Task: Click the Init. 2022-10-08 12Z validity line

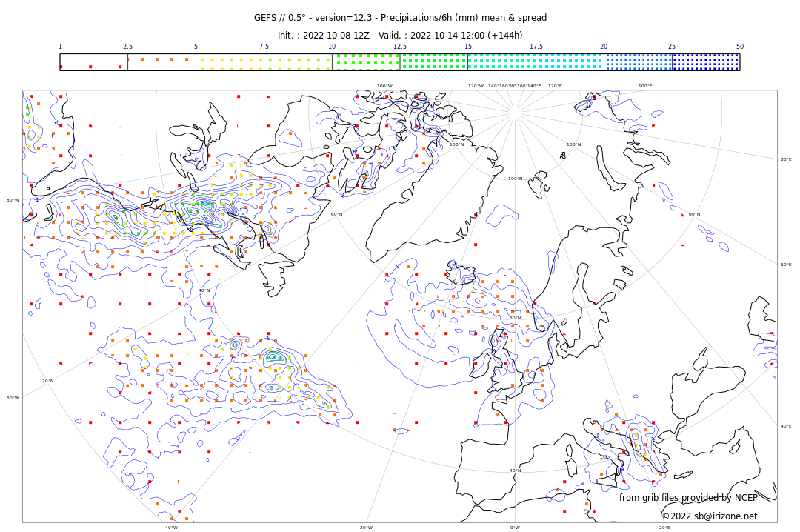Action: point(400,36)
